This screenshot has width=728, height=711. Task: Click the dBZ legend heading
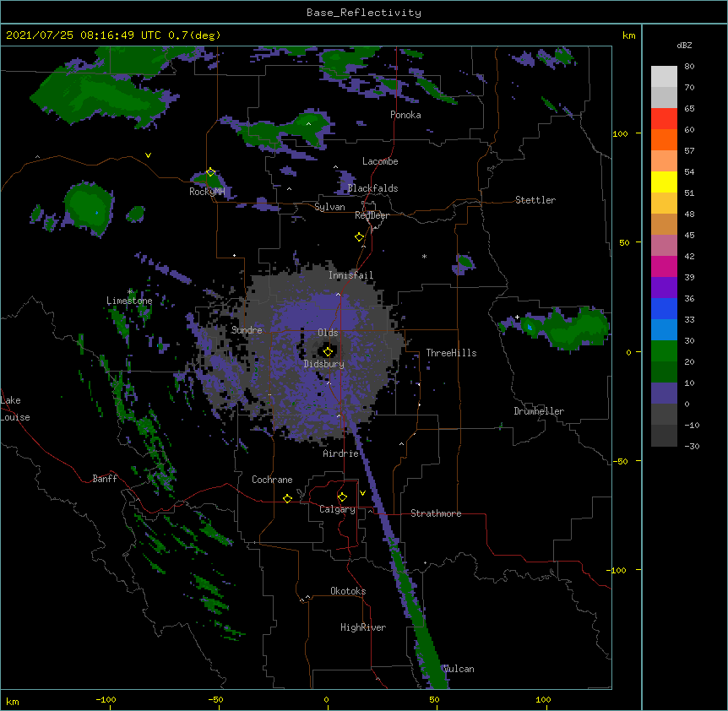[684, 45]
